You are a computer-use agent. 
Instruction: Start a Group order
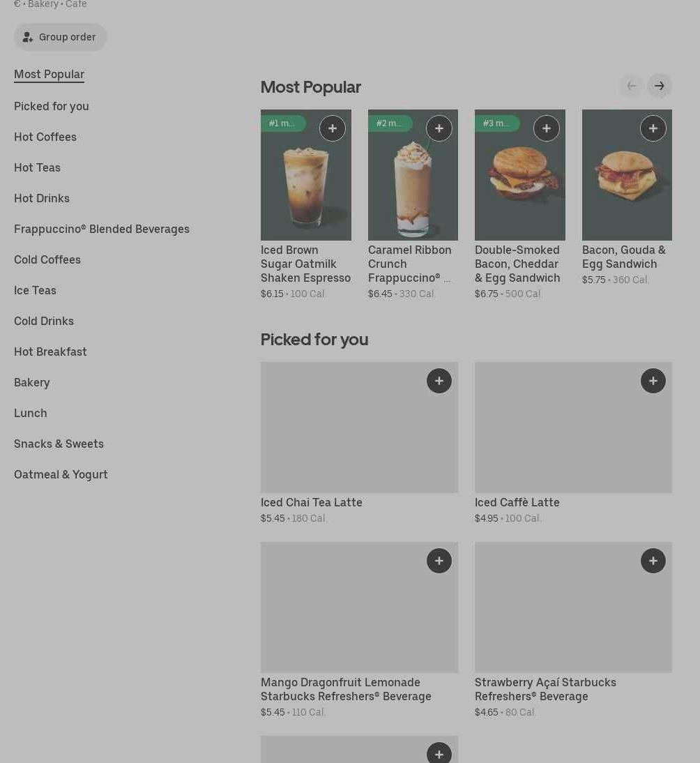click(60, 37)
